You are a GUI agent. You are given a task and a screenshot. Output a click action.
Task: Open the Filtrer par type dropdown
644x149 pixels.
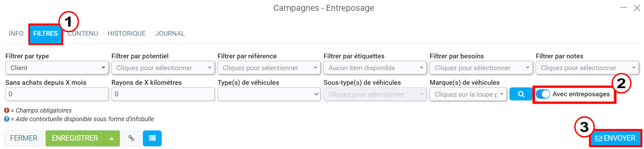pyautogui.click(x=57, y=68)
